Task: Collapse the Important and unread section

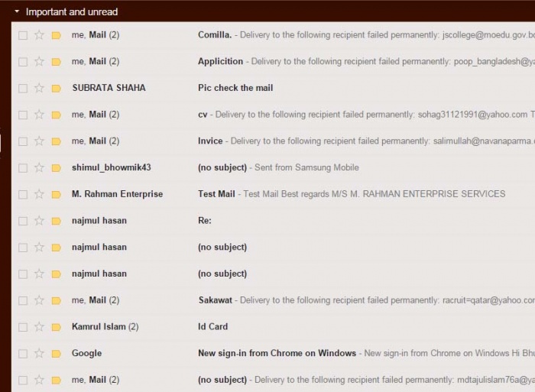Action: click(17, 12)
